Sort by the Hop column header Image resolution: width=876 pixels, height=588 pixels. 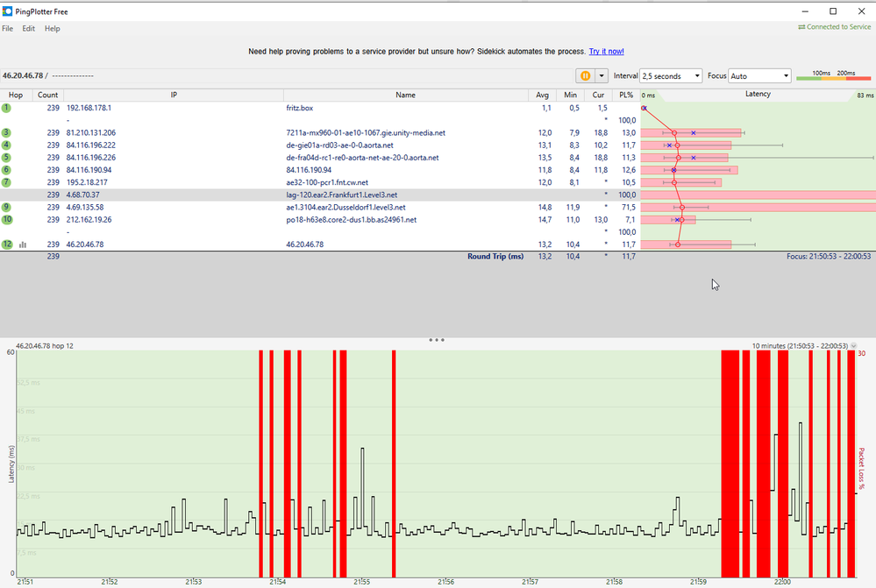tap(16, 95)
